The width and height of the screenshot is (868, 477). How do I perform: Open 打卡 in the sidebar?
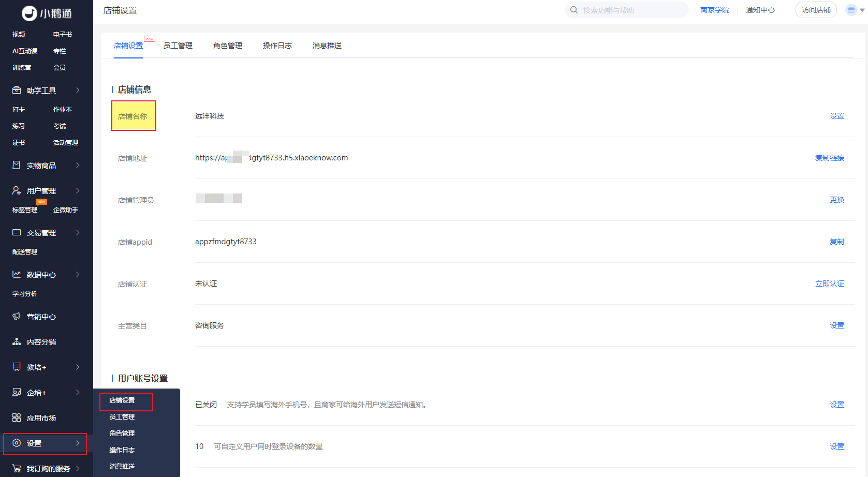click(19, 109)
